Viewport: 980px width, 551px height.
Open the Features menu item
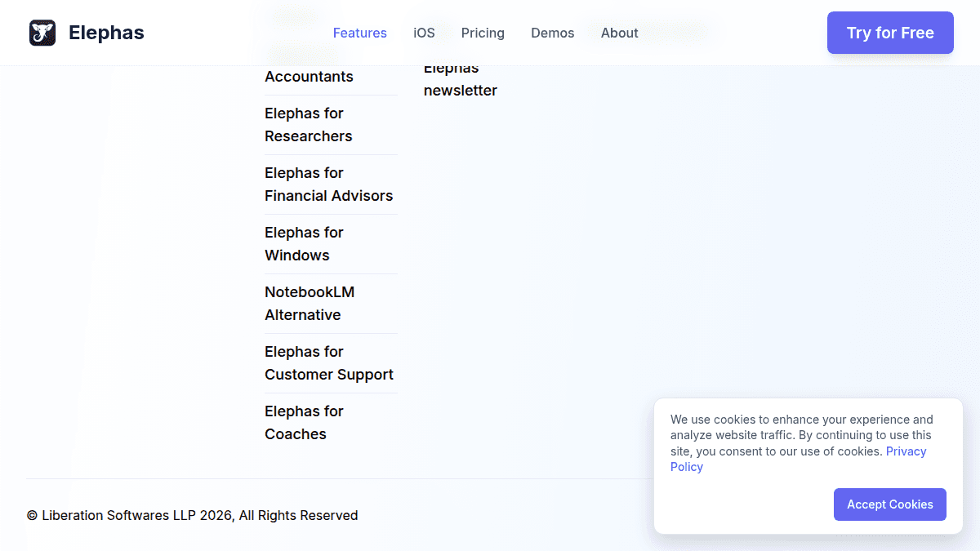click(360, 33)
